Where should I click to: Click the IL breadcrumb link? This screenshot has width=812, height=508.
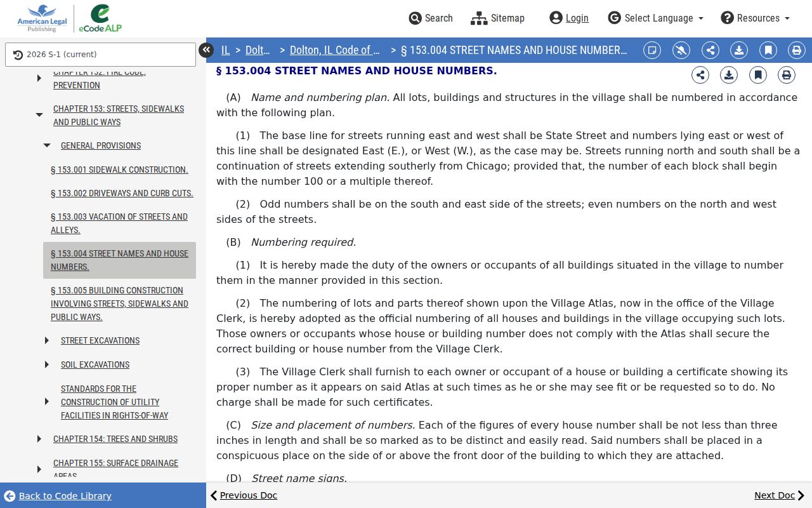pyautogui.click(x=226, y=50)
